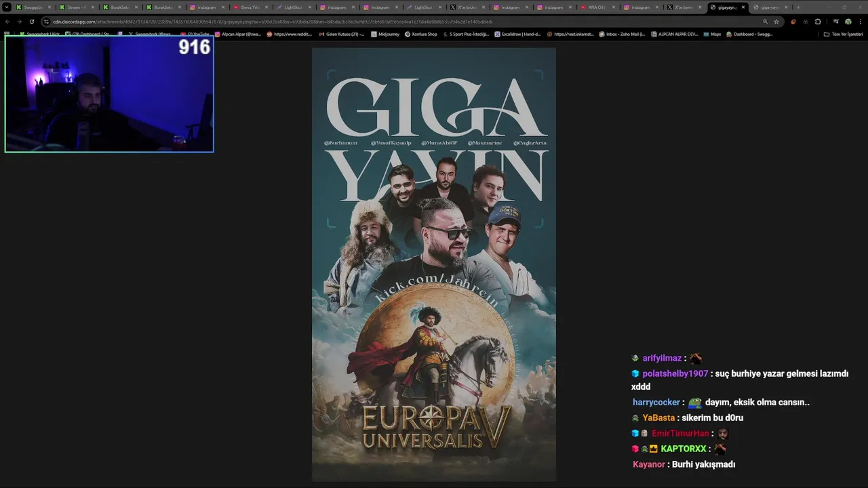The image size is (868, 488).
Task: Go back using the browser back arrow
Action: pos(7,22)
